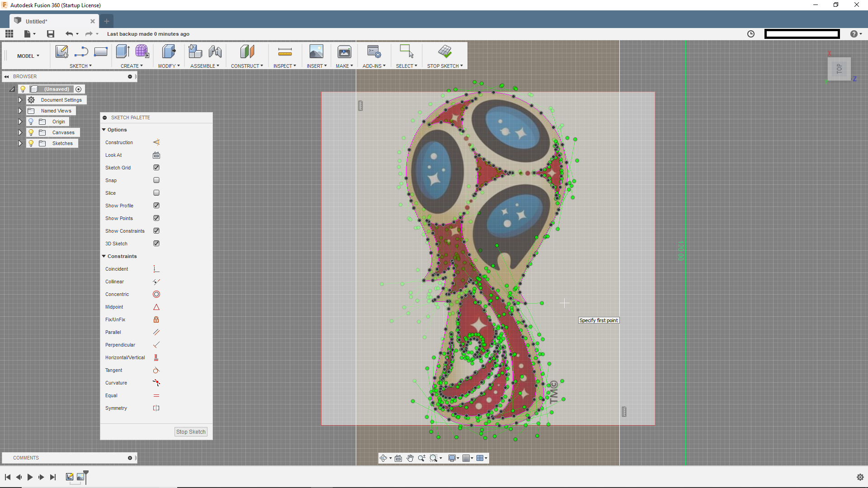Expand the Document Settings tree node
This screenshot has width=868, height=488.
[20, 100]
